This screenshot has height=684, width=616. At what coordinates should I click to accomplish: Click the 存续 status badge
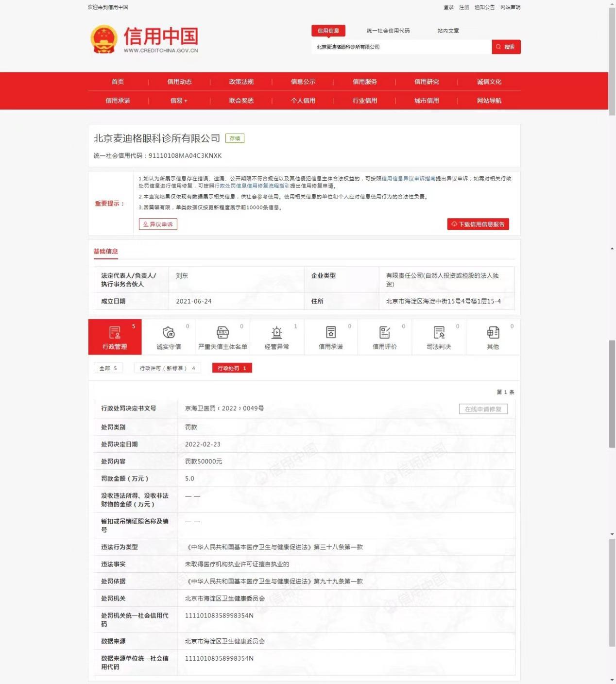pos(235,138)
